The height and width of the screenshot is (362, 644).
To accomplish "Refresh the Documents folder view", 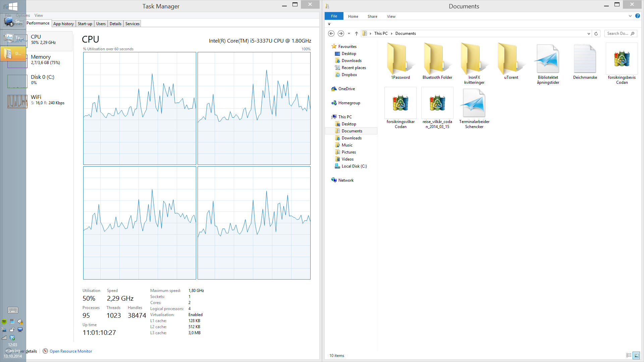I will [x=596, y=34].
